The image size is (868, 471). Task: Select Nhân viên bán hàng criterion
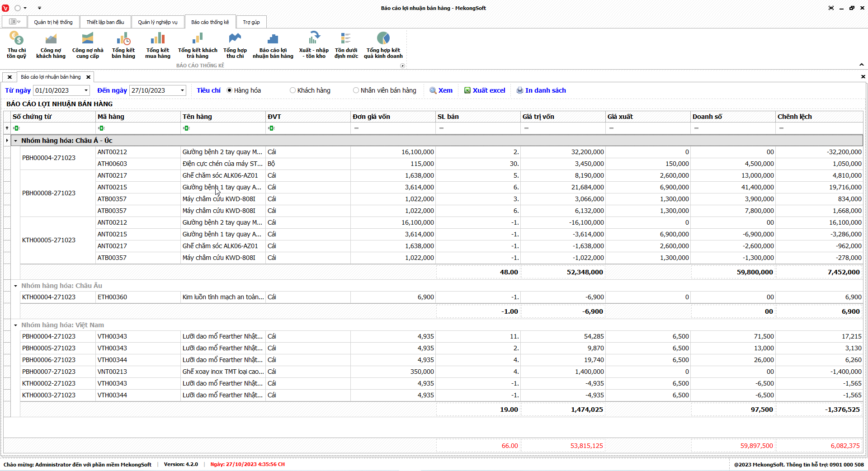pos(356,90)
